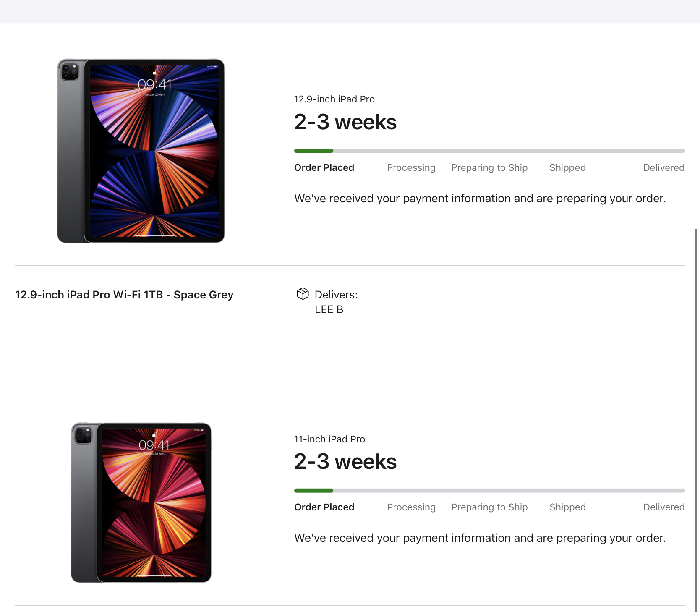Click the 12.9-inch iPad Pro Wi-Fi 1TB title

[124, 295]
